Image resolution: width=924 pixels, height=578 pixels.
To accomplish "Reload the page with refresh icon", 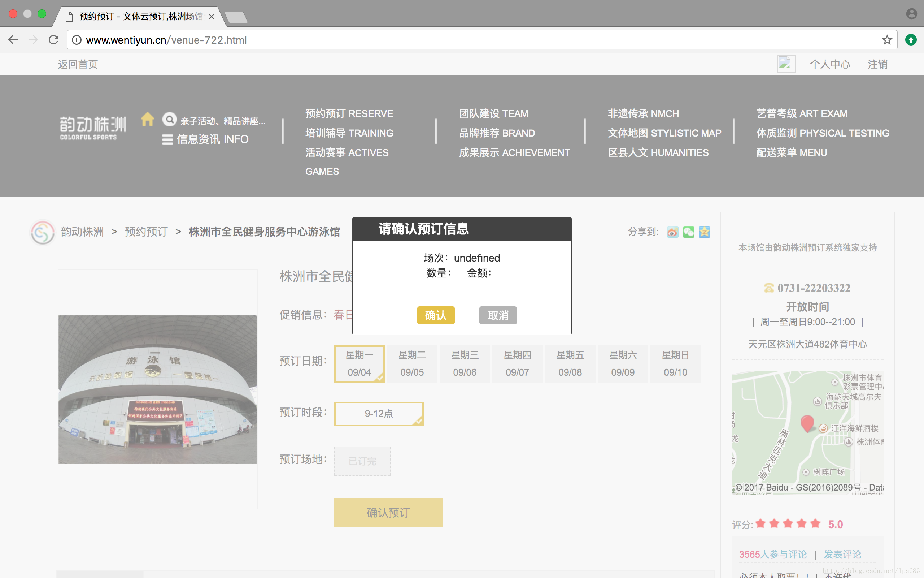I will pos(54,40).
